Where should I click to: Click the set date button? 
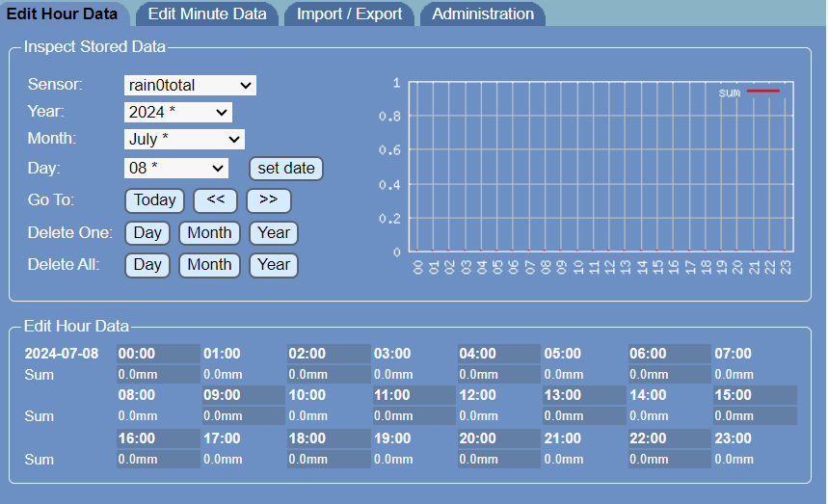point(286,169)
